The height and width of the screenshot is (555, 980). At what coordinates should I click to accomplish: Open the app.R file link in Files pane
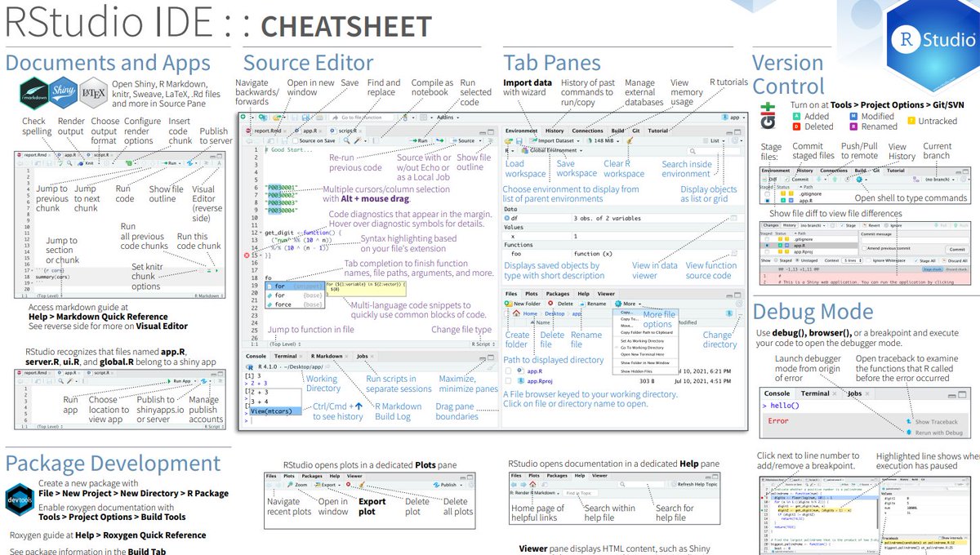click(535, 371)
